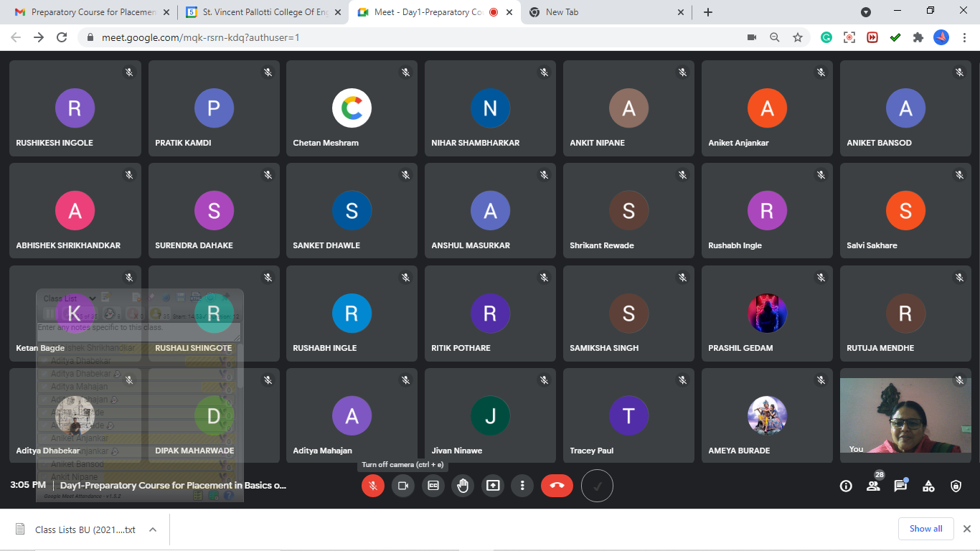Toggle checkbox beside Aniket Bansod in class list
This screenshot has width=980, height=551.
(x=45, y=464)
